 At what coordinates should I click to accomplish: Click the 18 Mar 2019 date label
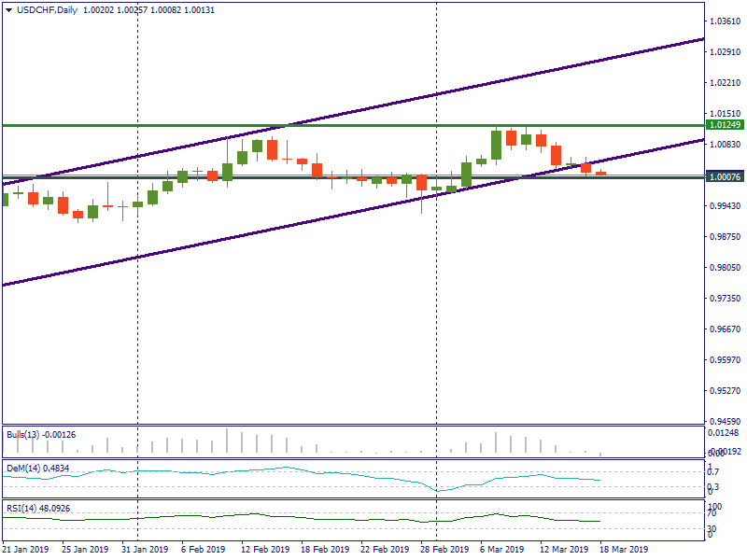point(626,550)
